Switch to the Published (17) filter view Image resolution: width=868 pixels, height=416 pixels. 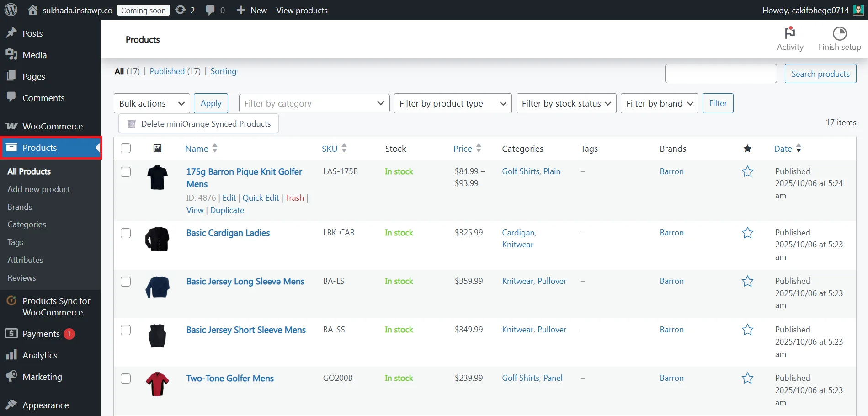point(167,71)
